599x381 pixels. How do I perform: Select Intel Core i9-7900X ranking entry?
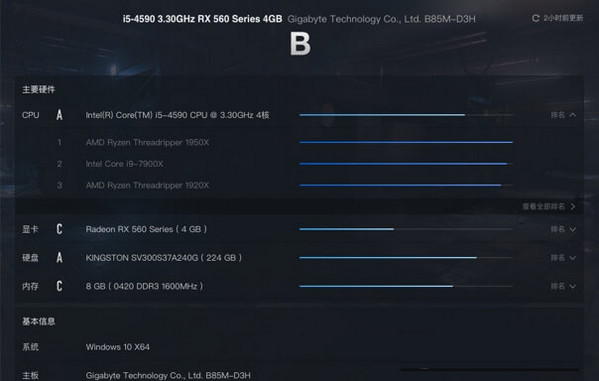[x=125, y=164]
